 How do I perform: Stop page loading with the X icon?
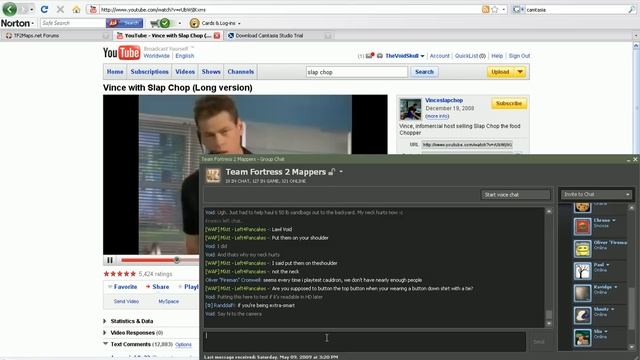pyautogui.click(x=60, y=9)
